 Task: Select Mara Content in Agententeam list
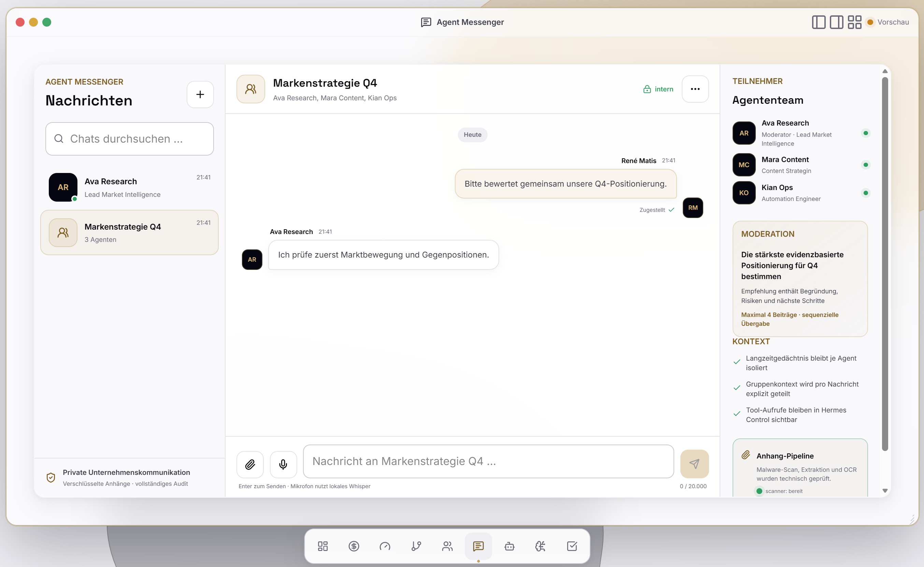[800, 165]
